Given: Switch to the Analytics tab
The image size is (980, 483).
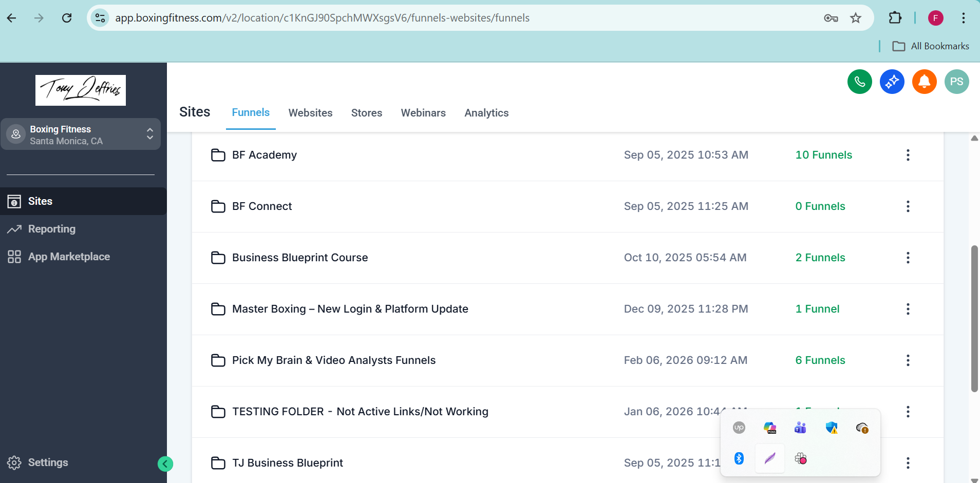Looking at the screenshot, I should pos(486,113).
